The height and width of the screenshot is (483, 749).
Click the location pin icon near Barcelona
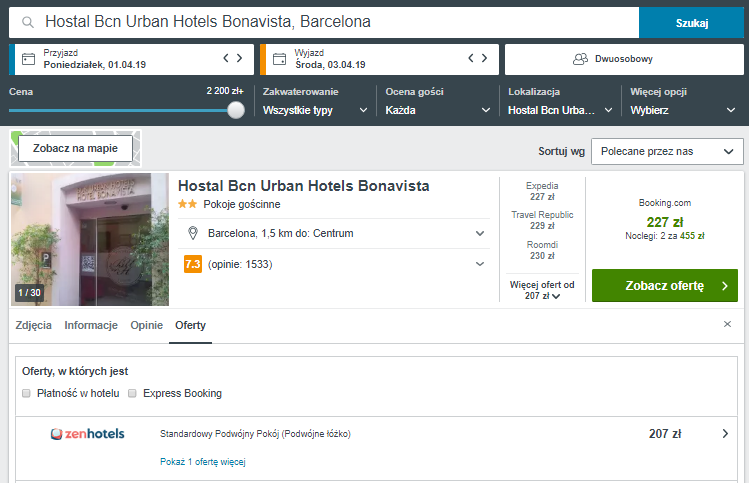[193, 233]
